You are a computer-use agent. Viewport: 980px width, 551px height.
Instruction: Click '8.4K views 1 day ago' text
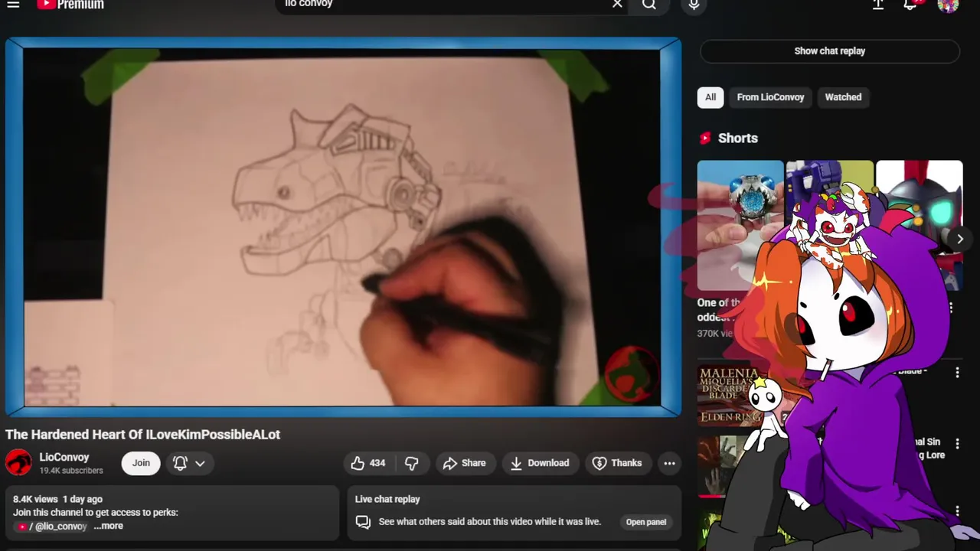tap(57, 499)
